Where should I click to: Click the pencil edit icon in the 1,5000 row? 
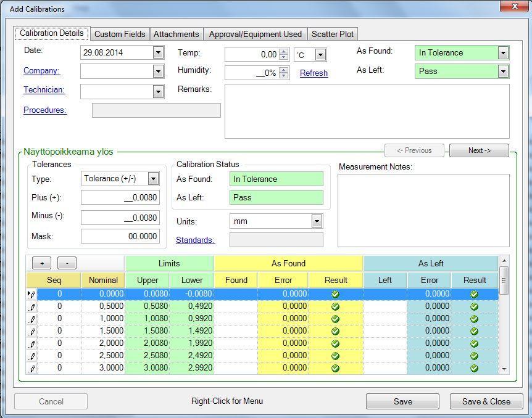pyautogui.click(x=32, y=331)
